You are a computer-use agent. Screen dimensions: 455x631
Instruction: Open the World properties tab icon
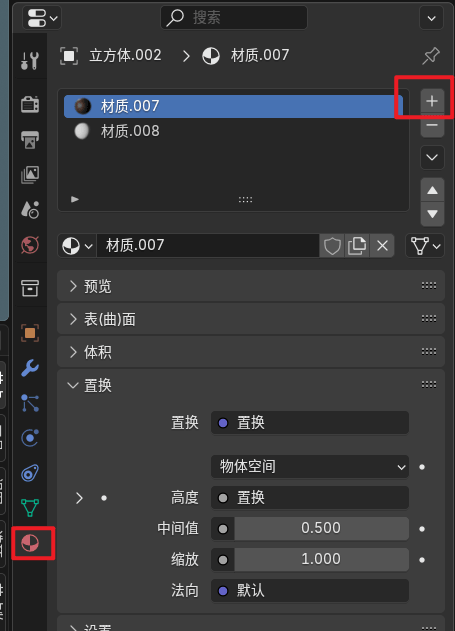click(x=30, y=245)
